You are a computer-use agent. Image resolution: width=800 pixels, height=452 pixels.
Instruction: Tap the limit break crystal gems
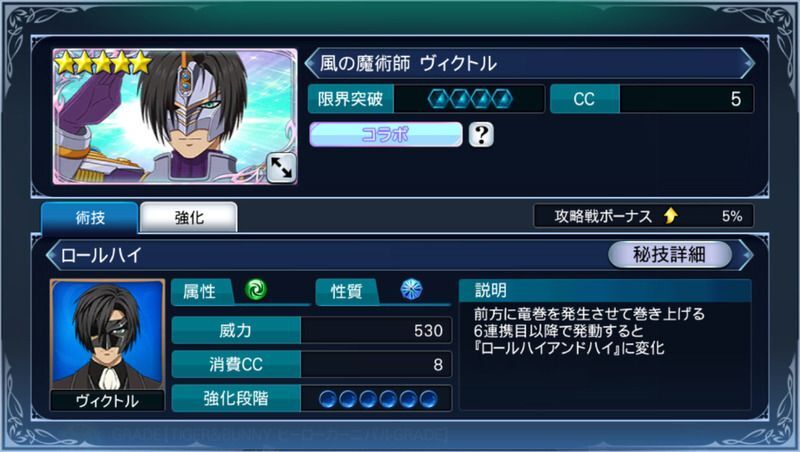470,99
